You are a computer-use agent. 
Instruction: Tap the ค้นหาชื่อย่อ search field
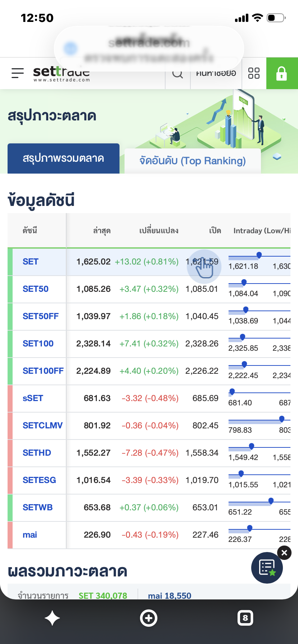[x=216, y=73]
